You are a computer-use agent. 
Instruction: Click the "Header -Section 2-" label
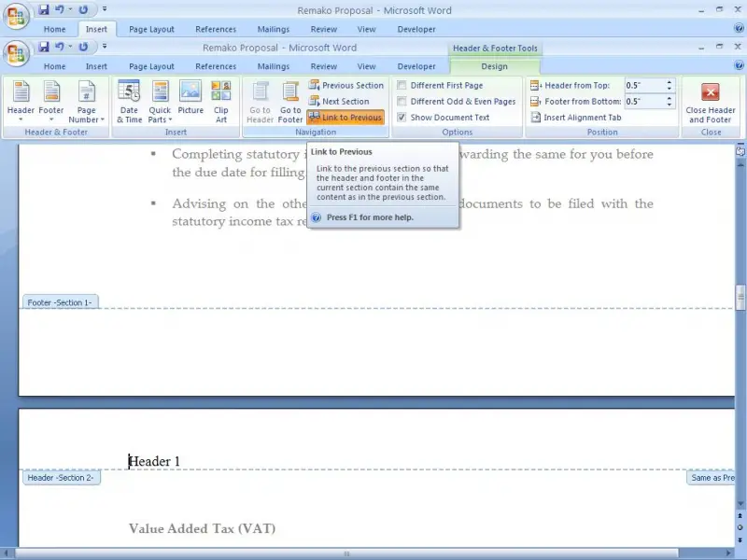(x=61, y=478)
